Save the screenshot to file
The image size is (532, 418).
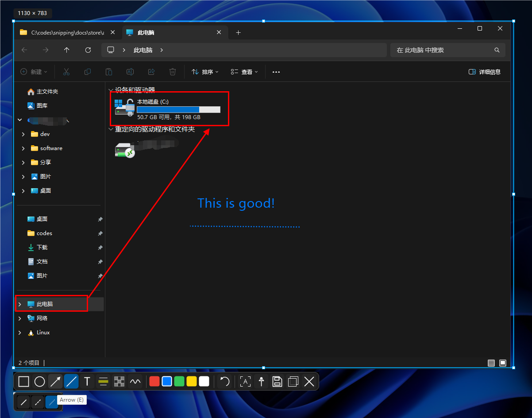pos(277,381)
